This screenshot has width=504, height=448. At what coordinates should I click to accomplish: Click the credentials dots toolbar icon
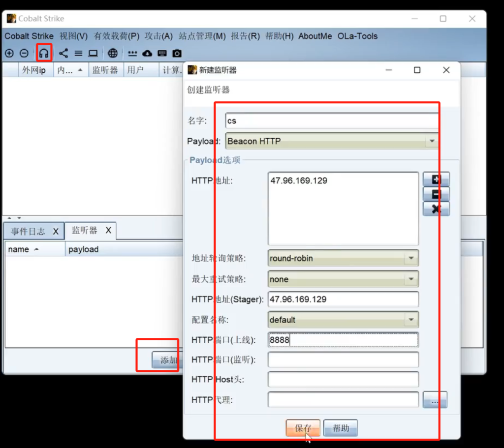pos(132,53)
